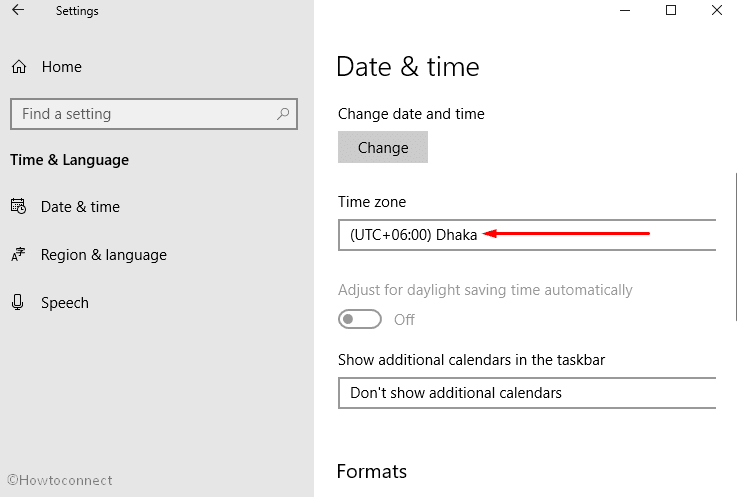Click the Off label beside the toggle
Screen dimensions: 737x497
pos(404,320)
